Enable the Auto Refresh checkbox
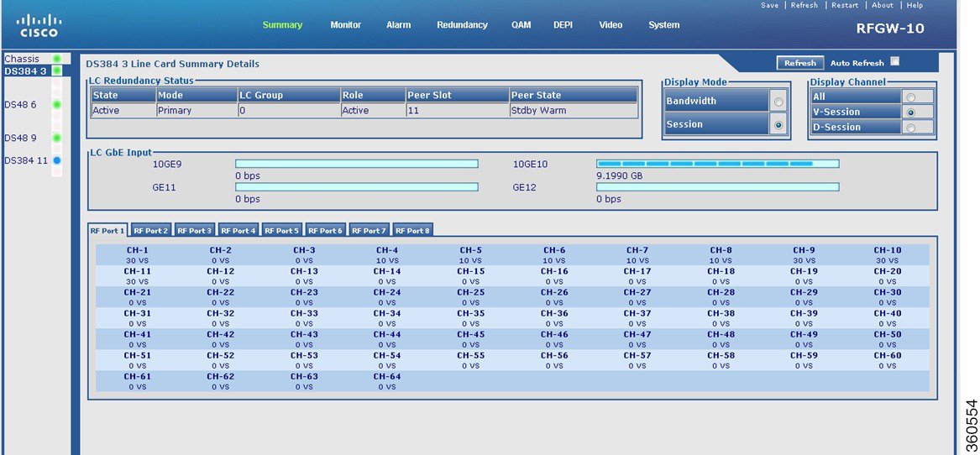This screenshot has height=455, width=980. (894, 61)
